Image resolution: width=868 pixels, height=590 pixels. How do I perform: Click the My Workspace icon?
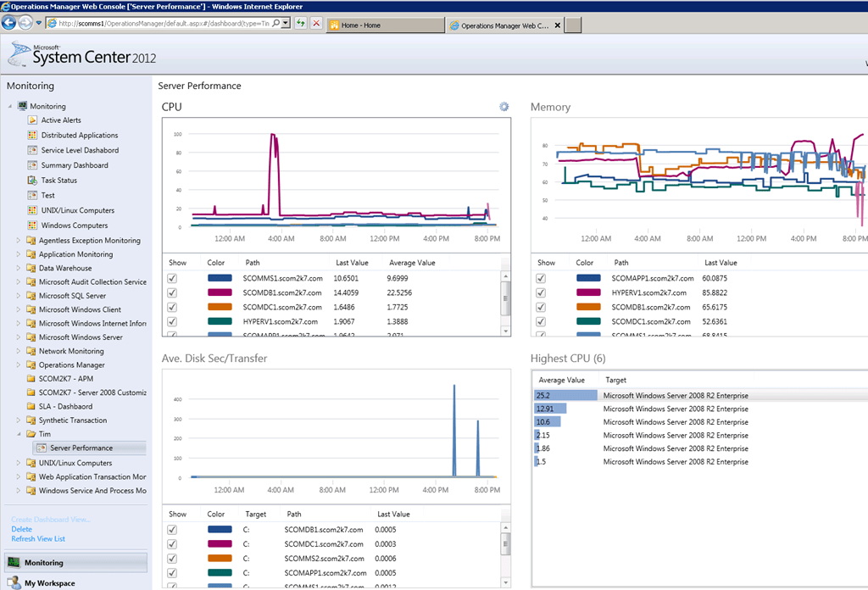[x=14, y=583]
